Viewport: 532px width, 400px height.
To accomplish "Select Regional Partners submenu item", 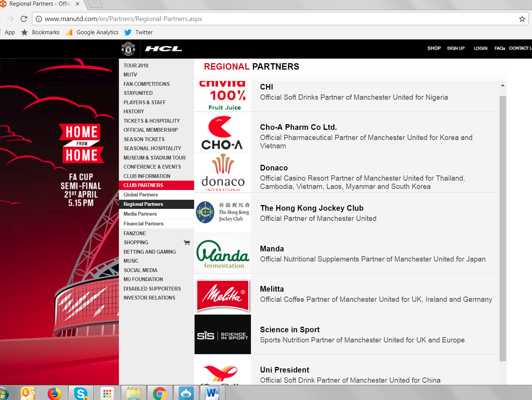I will [157, 204].
